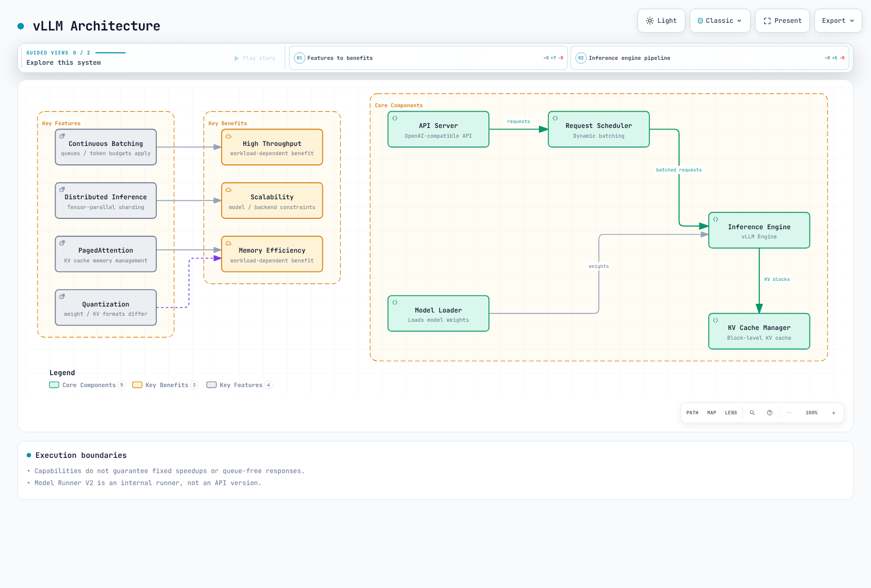Toggle LENS mode in canvas toolbar
The width and height of the screenshot is (871, 588).
[731, 413]
